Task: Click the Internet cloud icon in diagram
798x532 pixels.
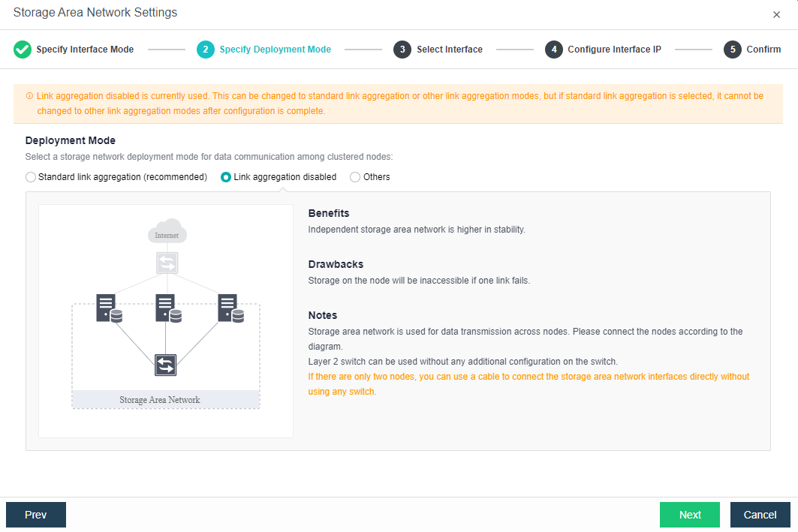Action: point(167,231)
